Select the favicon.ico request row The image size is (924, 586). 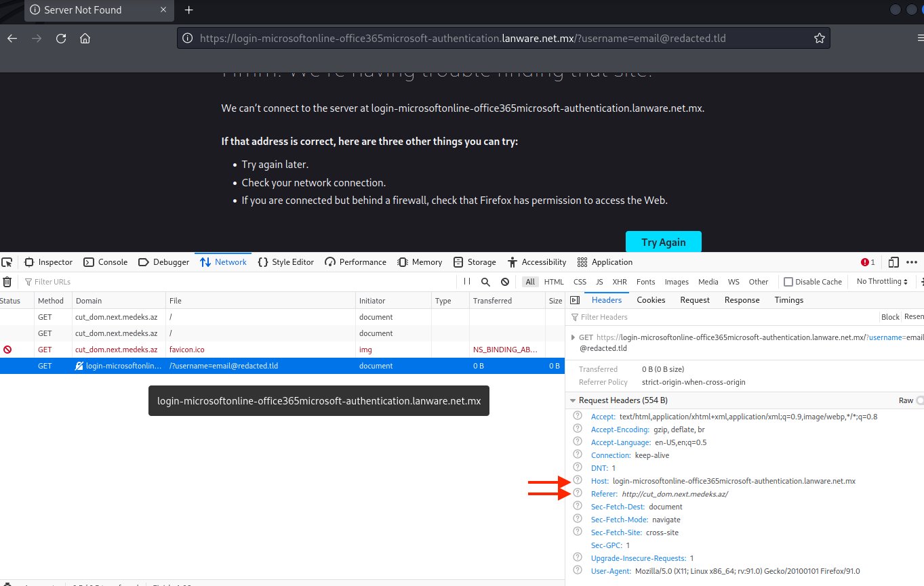(282, 350)
